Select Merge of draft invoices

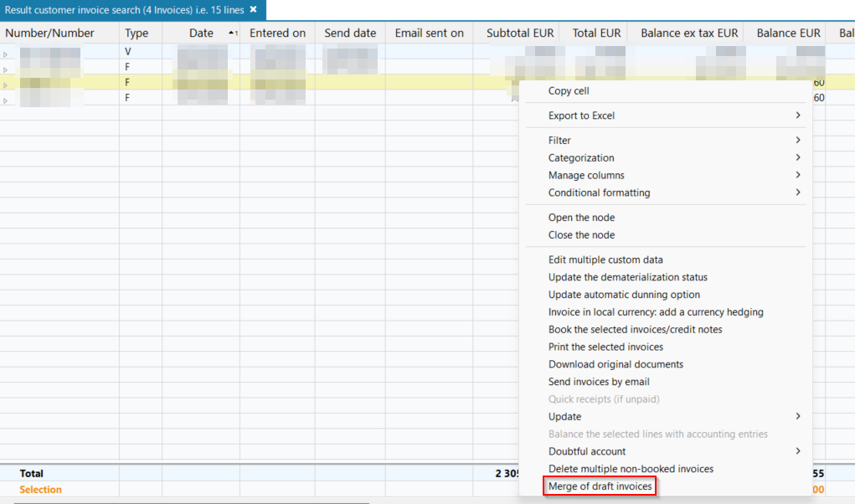(x=600, y=486)
